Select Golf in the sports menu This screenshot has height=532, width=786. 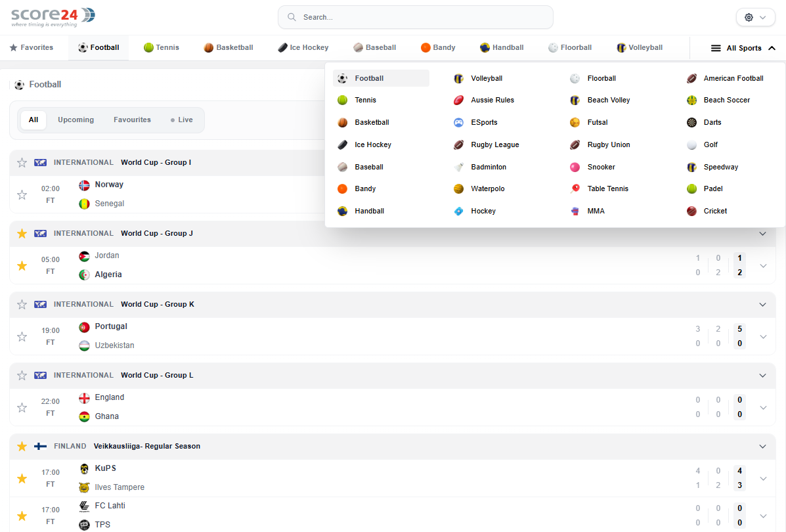(703, 144)
